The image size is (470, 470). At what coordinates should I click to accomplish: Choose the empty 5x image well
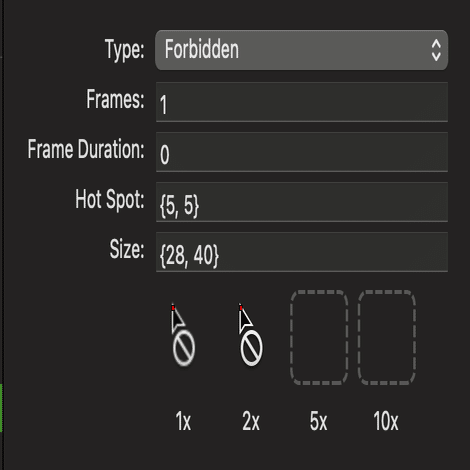(319, 338)
